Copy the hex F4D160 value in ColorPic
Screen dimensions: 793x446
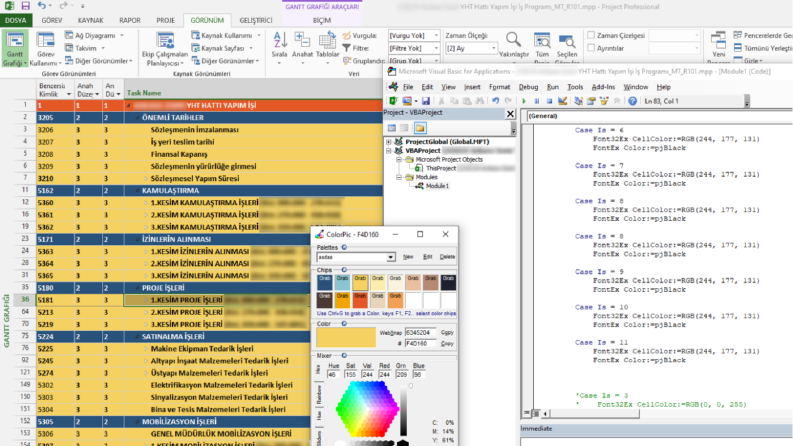[x=447, y=344]
